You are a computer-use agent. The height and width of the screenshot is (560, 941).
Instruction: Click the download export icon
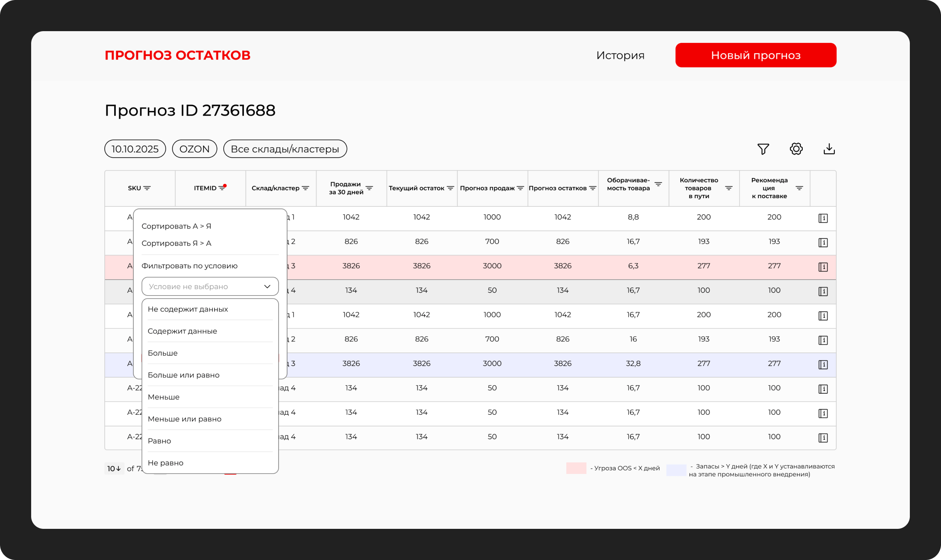click(829, 149)
